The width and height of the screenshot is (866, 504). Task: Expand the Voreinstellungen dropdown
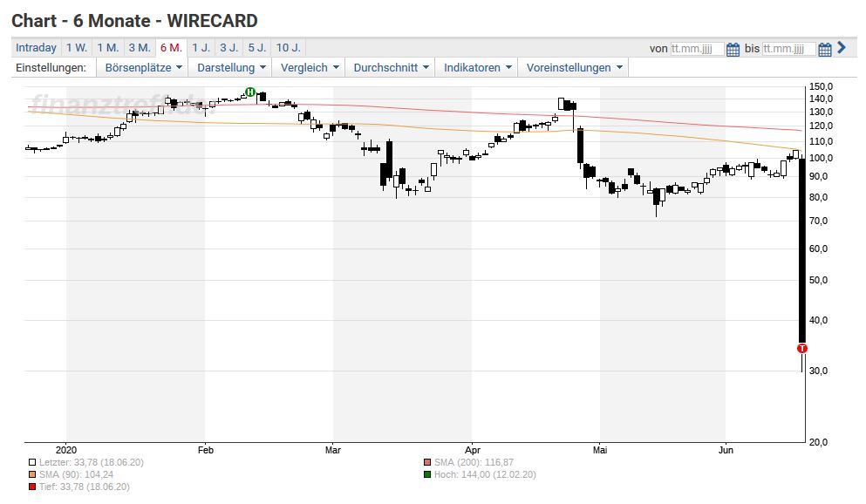[573, 67]
